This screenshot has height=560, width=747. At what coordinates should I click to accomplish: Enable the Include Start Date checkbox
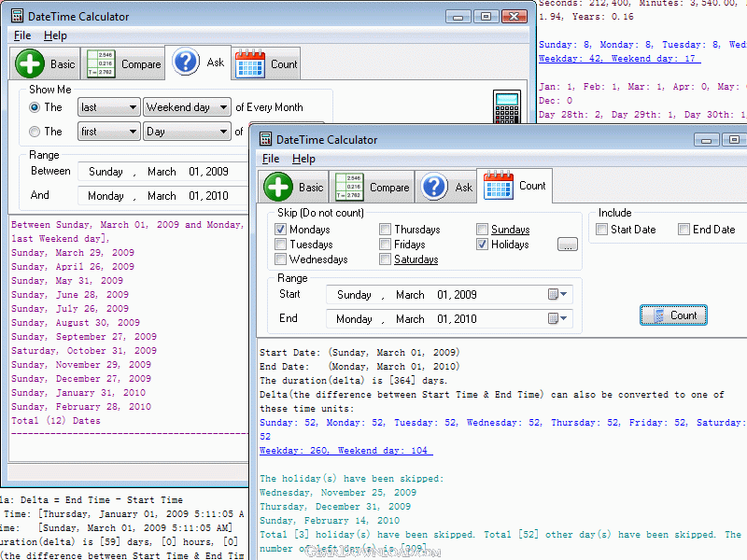[601, 230]
